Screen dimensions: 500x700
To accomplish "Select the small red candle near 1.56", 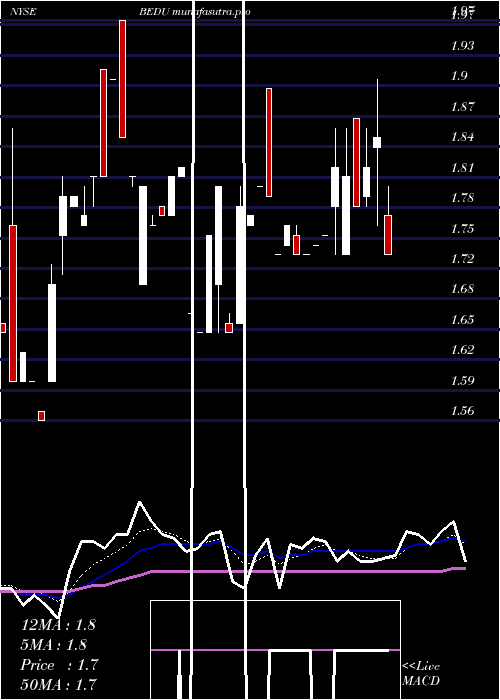I will click(42, 416).
